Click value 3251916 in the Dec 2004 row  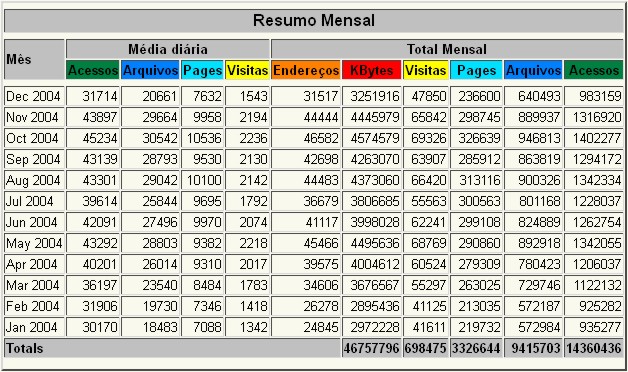click(375, 97)
